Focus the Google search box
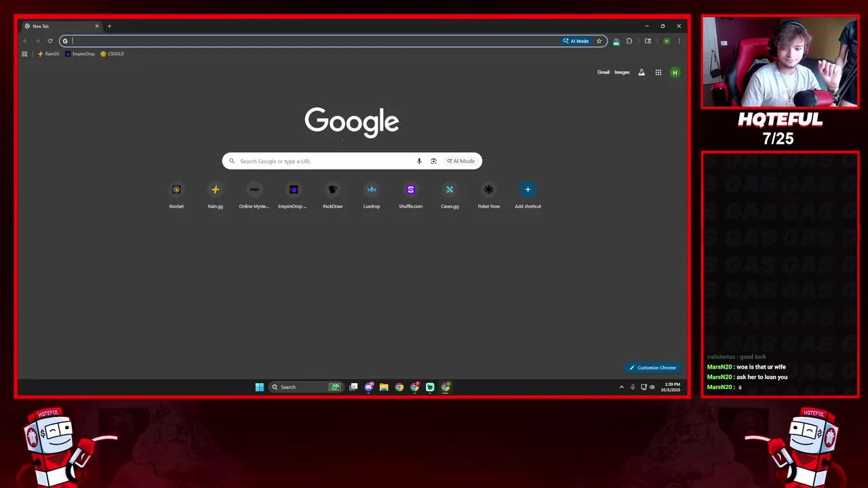 352,161
